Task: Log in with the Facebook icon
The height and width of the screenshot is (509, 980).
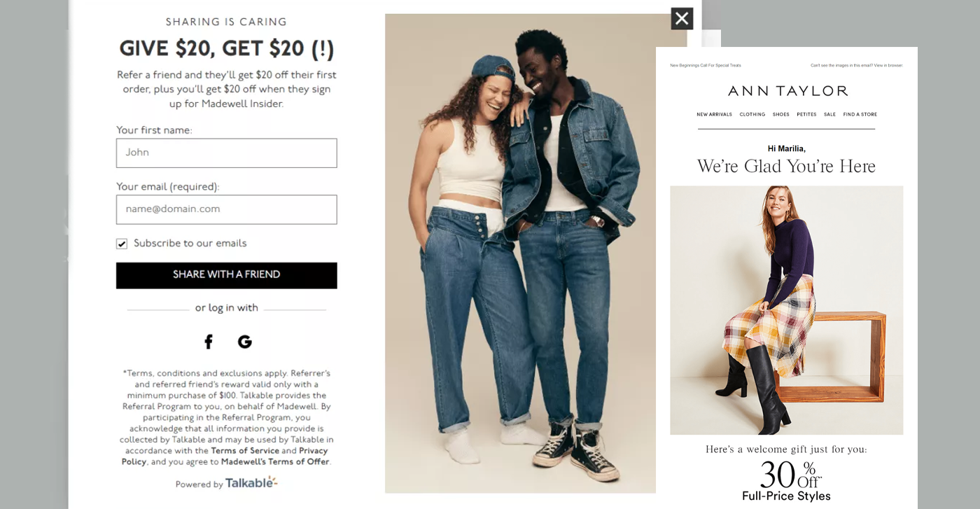Action: point(208,342)
